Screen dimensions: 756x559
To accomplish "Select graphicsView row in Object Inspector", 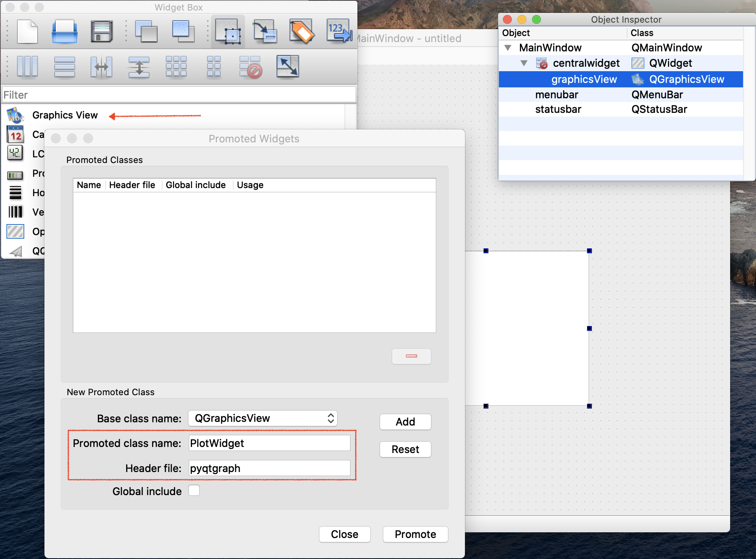I will point(621,79).
